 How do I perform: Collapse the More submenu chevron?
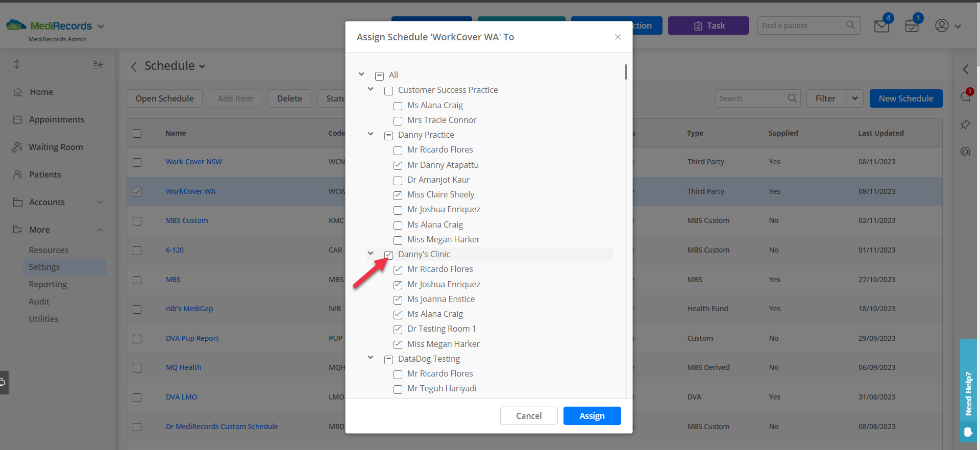100,230
